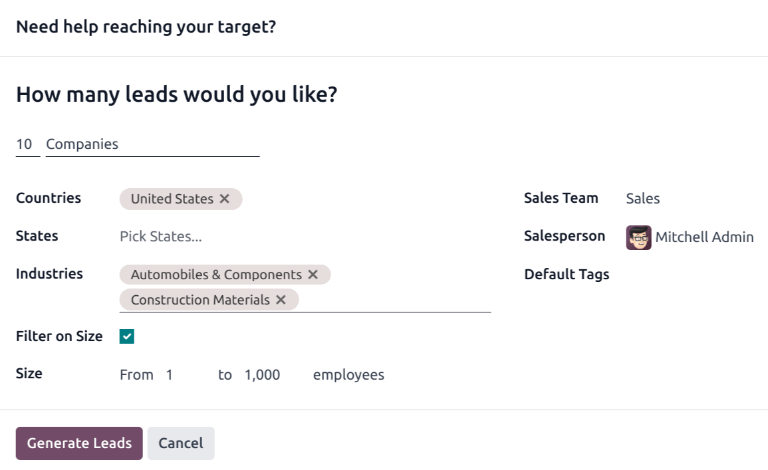Screen dimensions: 768x470
Task: Click the Automobiles & Components tag label
Action: point(216,274)
